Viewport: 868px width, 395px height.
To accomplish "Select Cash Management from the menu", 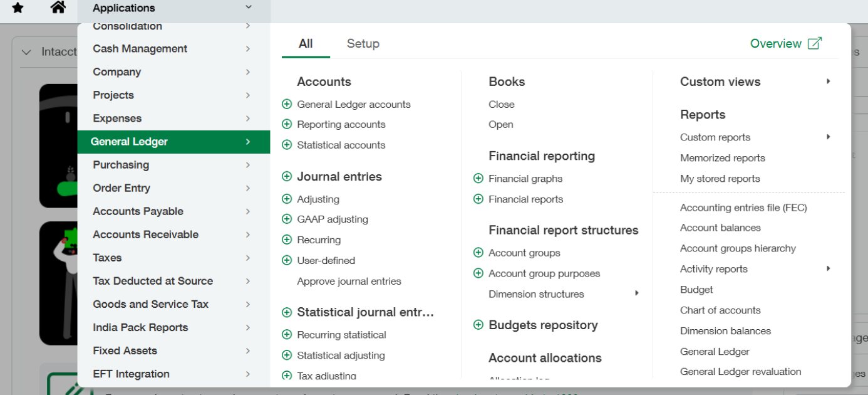I will coord(140,49).
